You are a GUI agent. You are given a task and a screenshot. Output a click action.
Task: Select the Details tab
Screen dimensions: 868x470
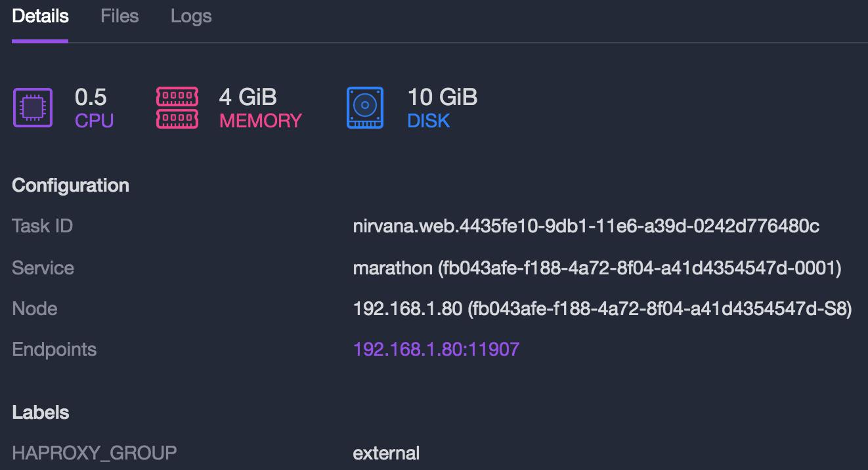pyautogui.click(x=40, y=16)
